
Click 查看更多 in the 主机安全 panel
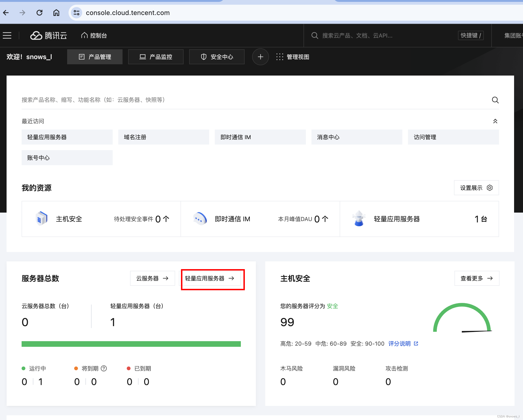coord(477,278)
